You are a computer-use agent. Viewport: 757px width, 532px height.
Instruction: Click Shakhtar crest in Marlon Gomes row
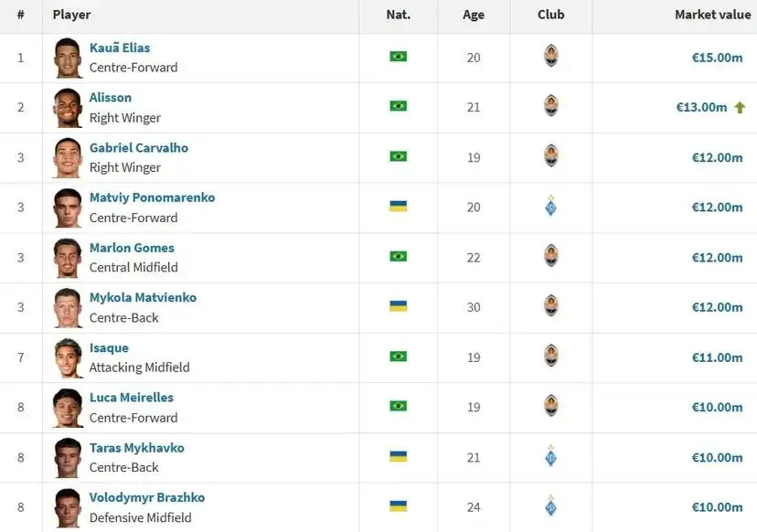click(551, 255)
